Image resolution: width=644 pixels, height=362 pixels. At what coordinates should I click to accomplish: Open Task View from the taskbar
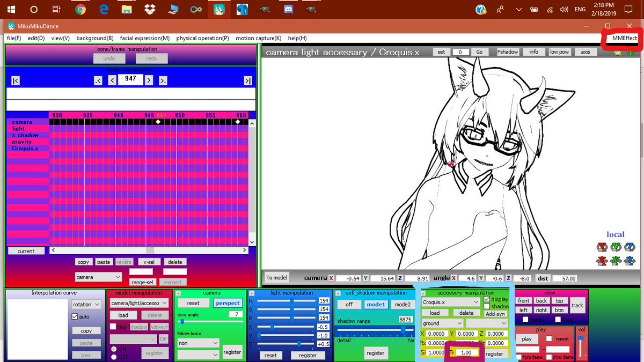(x=57, y=10)
